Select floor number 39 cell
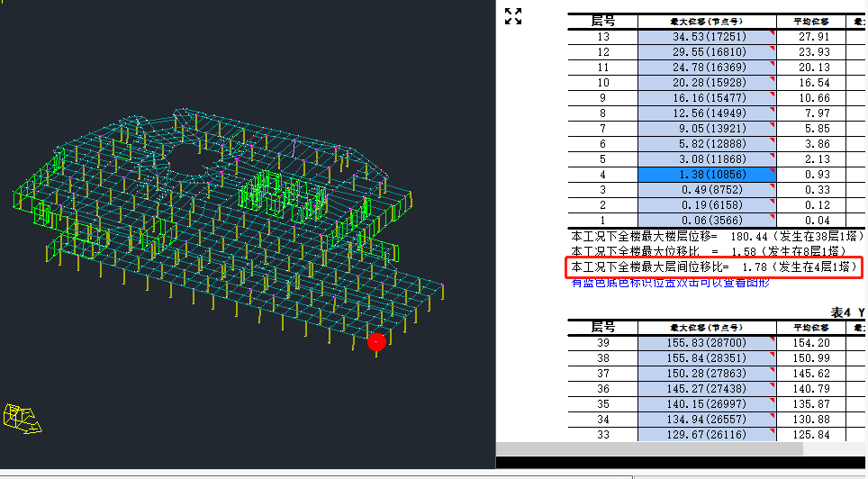 602,342
